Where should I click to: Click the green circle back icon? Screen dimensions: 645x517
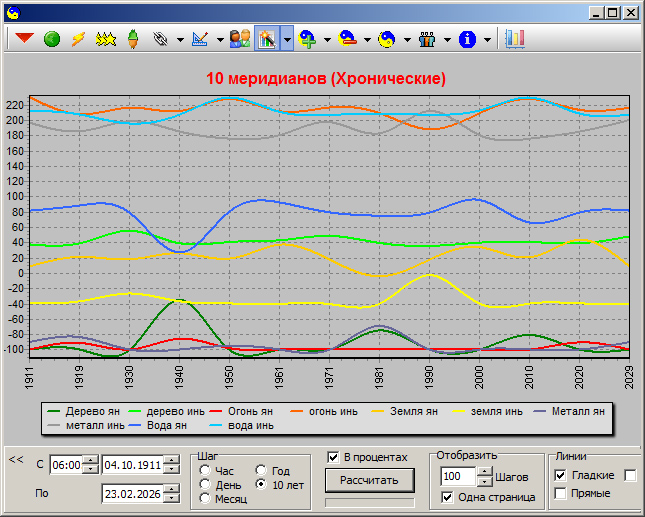tap(51, 39)
